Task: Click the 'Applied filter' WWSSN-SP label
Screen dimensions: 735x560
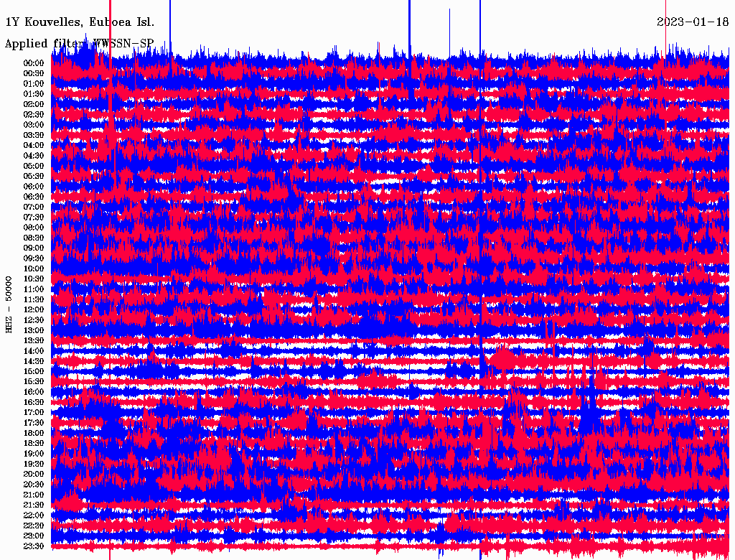Action: point(79,44)
